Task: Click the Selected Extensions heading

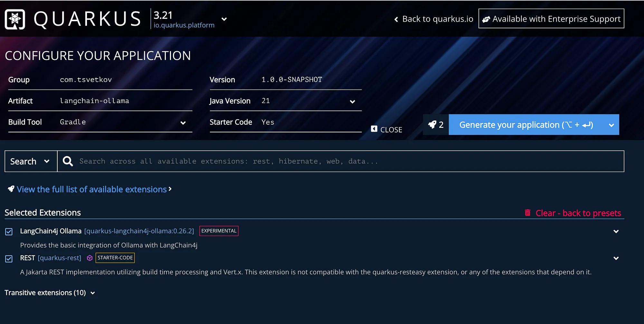Action: coord(43,213)
